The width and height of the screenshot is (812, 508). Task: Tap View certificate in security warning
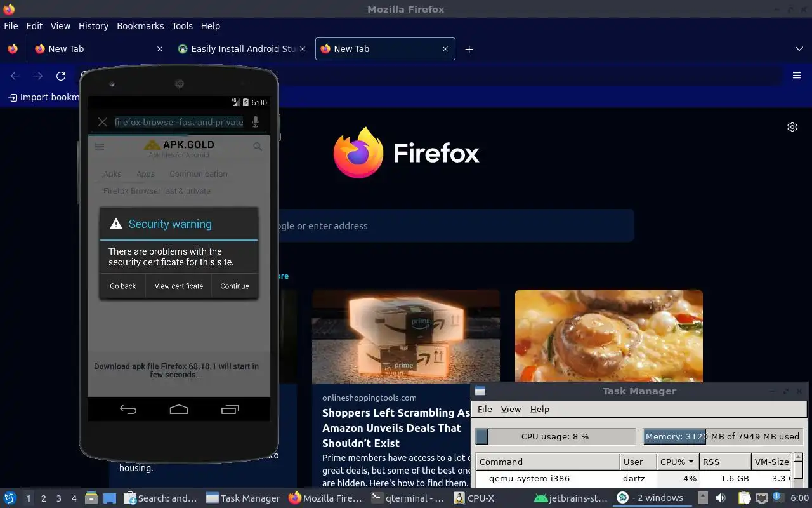click(x=179, y=286)
